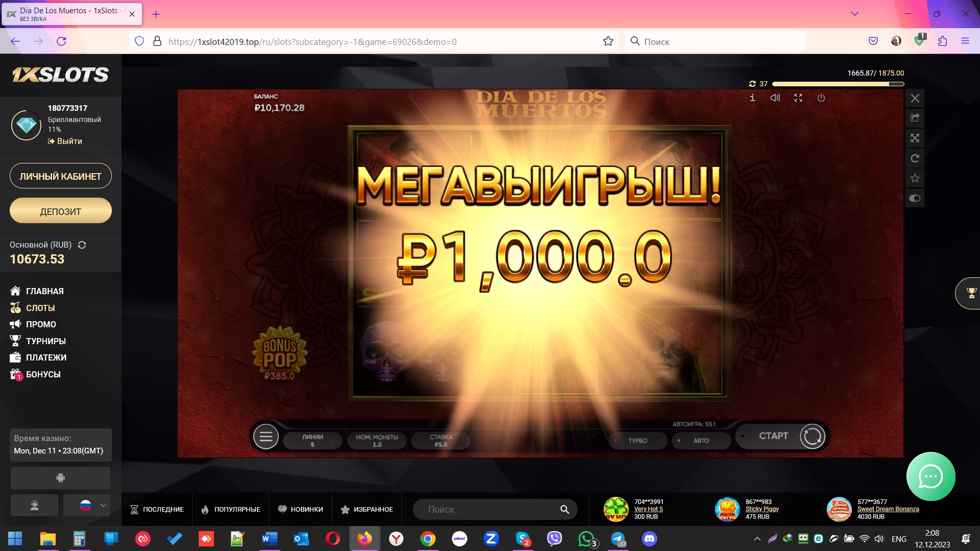Toggle Турбо mode

[637, 440]
